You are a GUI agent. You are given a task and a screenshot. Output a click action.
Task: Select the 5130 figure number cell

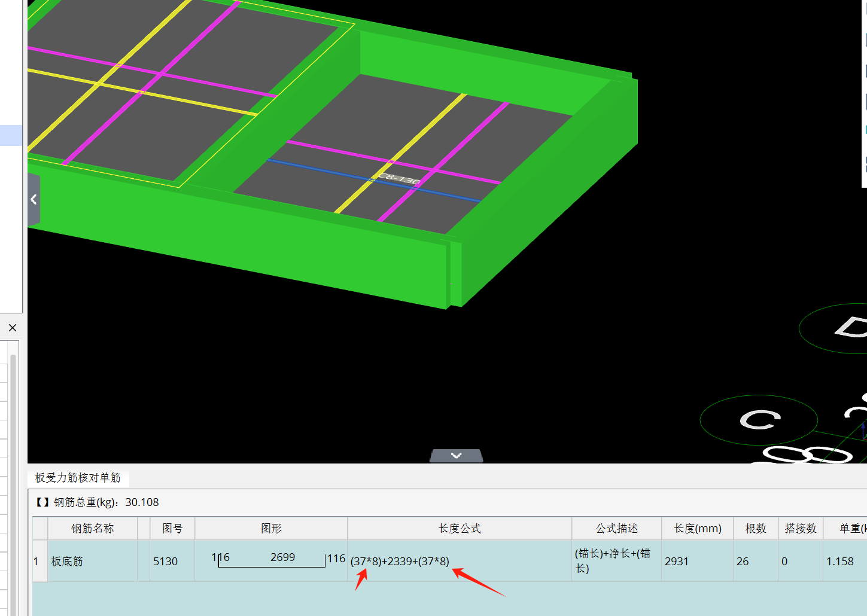(172, 561)
